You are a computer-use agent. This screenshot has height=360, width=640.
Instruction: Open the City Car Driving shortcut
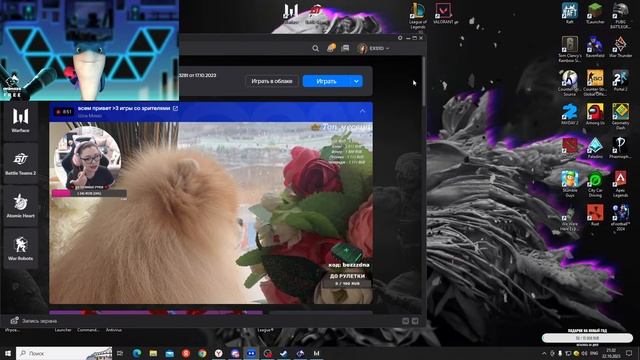pyautogui.click(x=595, y=184)
